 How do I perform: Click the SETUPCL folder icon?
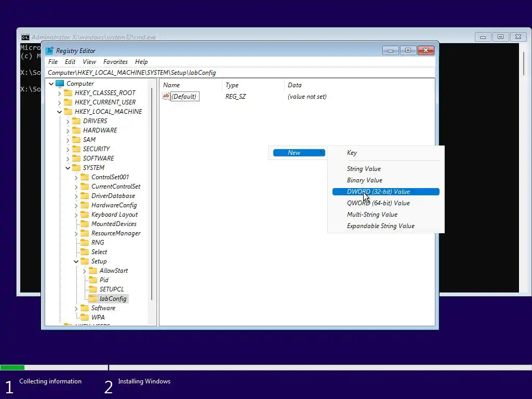(x=93, y=289)
